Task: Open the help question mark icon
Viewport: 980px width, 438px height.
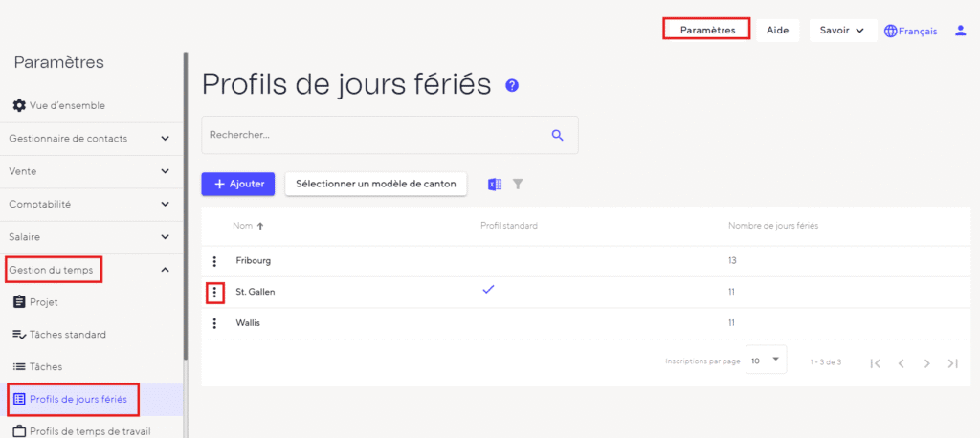Action: tap(512, 85)
